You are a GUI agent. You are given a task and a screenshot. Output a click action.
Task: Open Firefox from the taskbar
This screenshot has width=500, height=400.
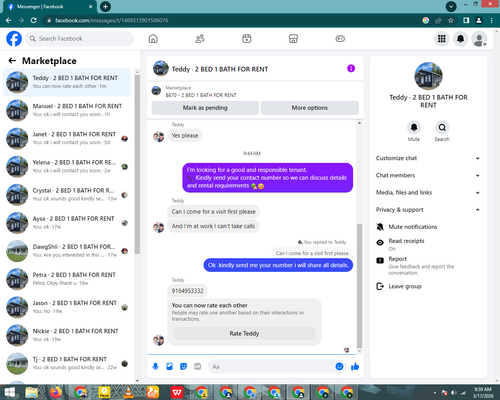coord(56,392)
